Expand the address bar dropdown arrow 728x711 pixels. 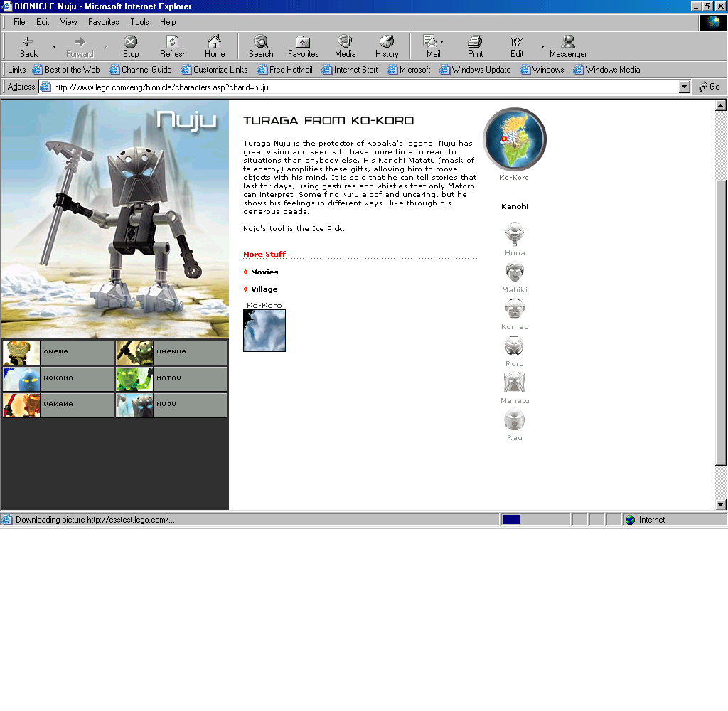point(685,87)
